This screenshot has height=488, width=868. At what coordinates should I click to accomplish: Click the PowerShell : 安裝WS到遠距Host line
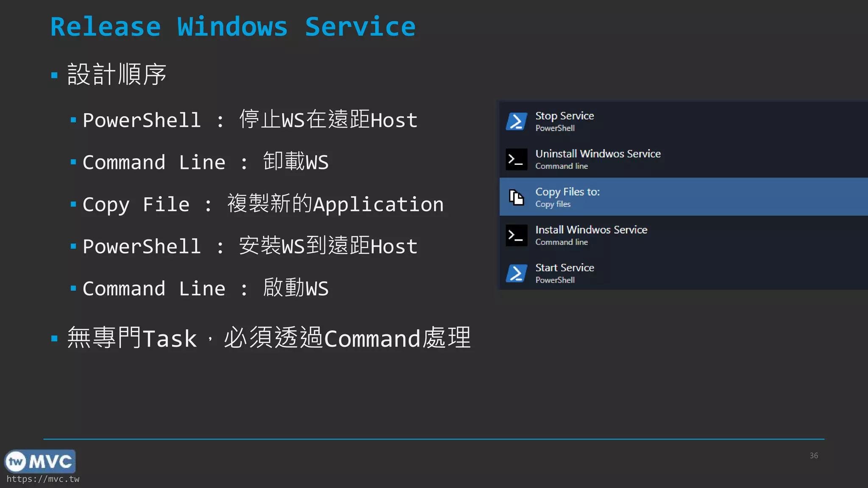tap(250, 246)
